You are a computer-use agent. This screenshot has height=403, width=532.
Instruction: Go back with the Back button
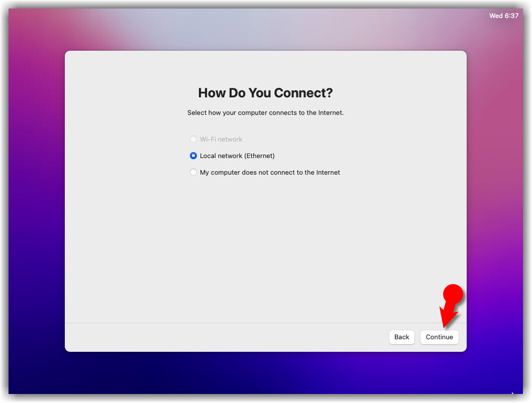pyautogui.click(x=401, y=337)
